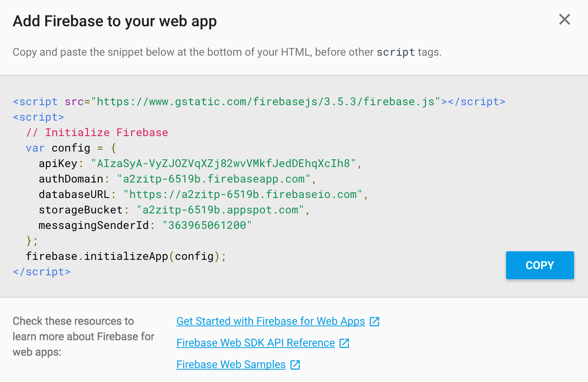Click the "Copy and paste the snippet" instruction text

(x=227, y=52)
